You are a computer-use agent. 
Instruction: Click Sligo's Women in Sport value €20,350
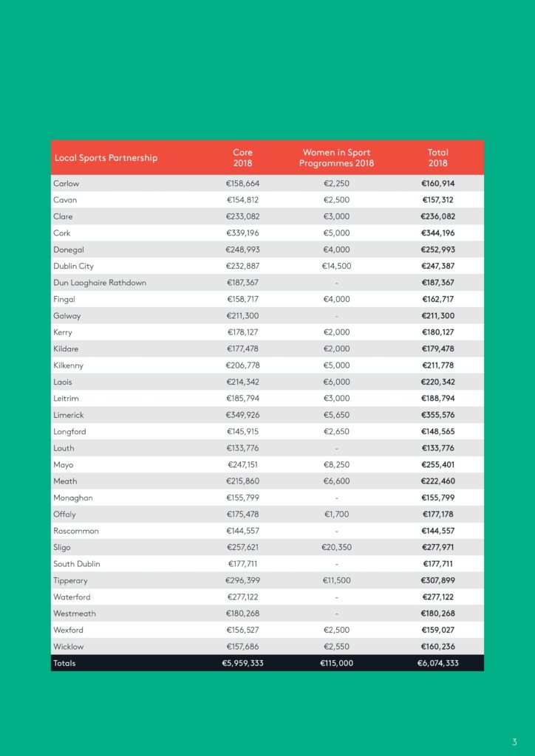[x=336, y=547]
